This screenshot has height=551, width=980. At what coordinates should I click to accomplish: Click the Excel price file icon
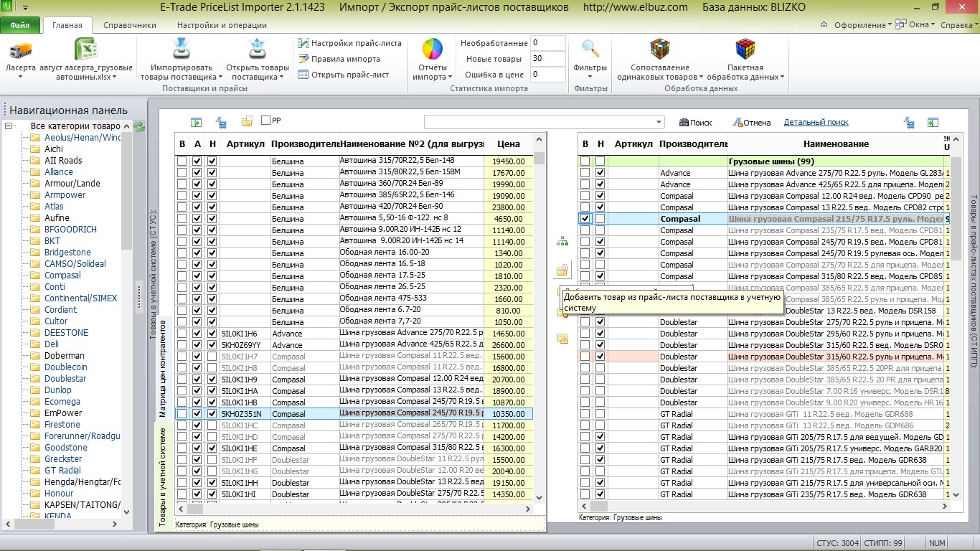pos(86,50)
